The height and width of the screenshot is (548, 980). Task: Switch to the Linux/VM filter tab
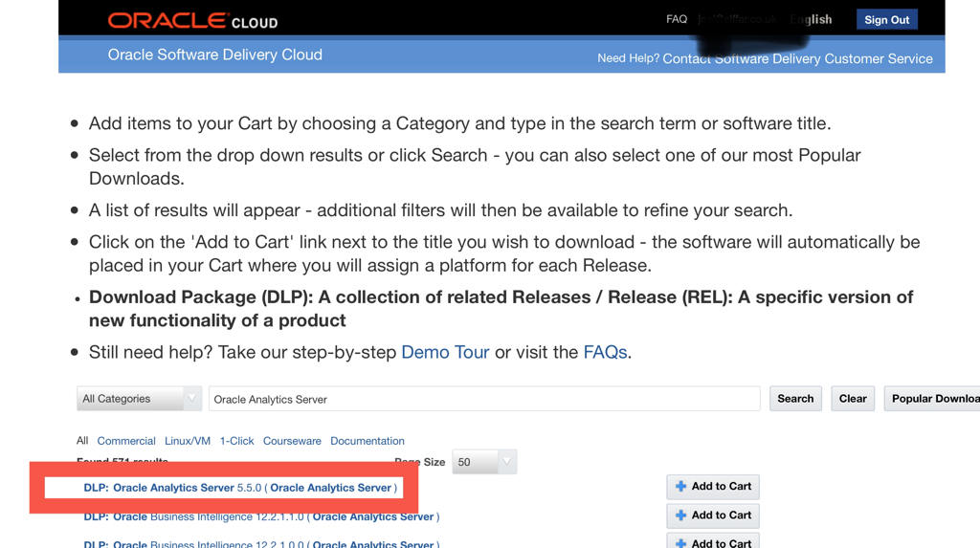coord(188,441)
